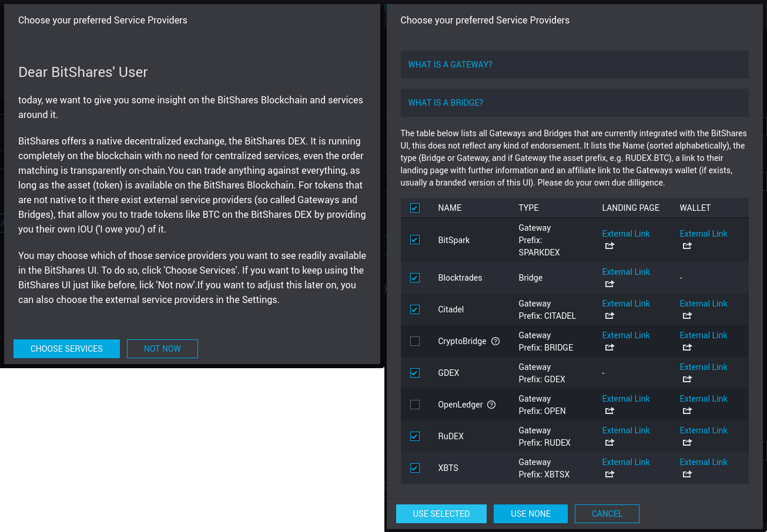
Task: Open Citadel wallet External Link
Action: pyautogui.click(x=704, y=304)
